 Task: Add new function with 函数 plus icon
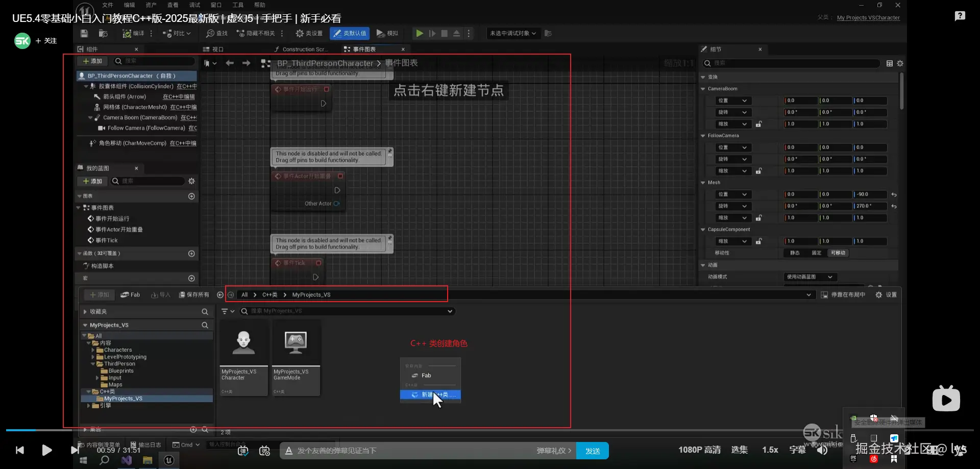(191, 254)
